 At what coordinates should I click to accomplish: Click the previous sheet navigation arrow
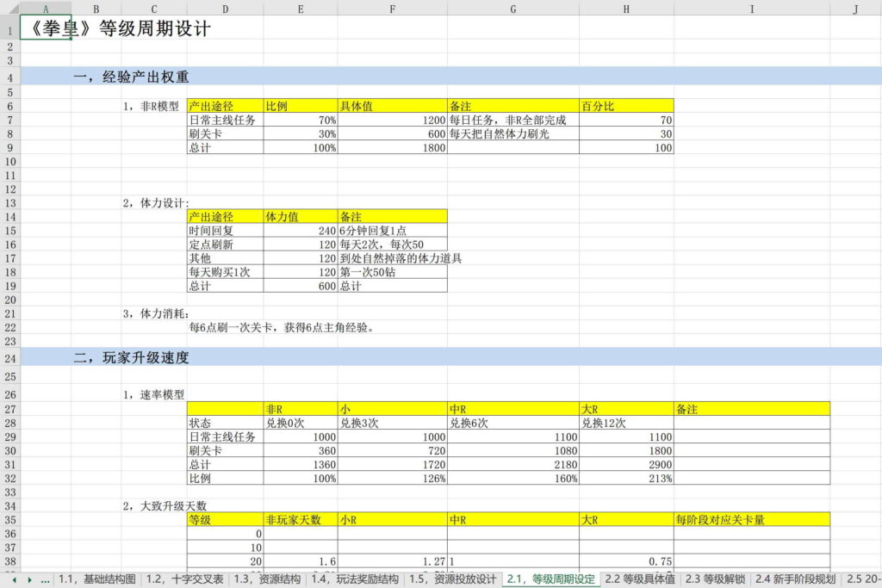pyautogui.click(x=14, y=579)
